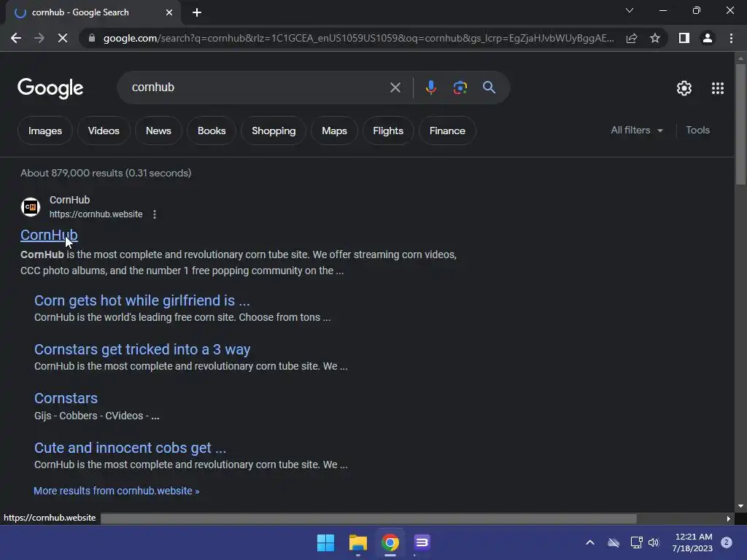
Task: Open 'Cute and innocent cobs get' link
Action: [130, 448]
